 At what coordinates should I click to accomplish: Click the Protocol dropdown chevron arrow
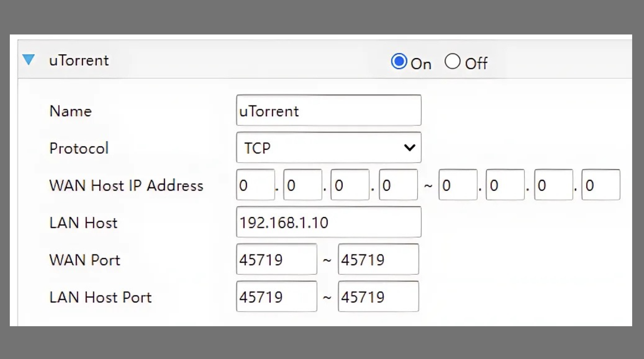pyautogui.click(x=410, y=147)
